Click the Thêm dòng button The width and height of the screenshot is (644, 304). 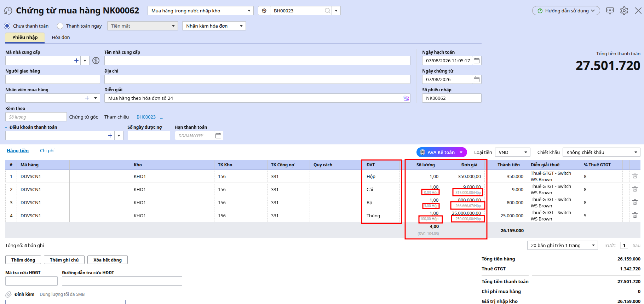tap(23, 260)
